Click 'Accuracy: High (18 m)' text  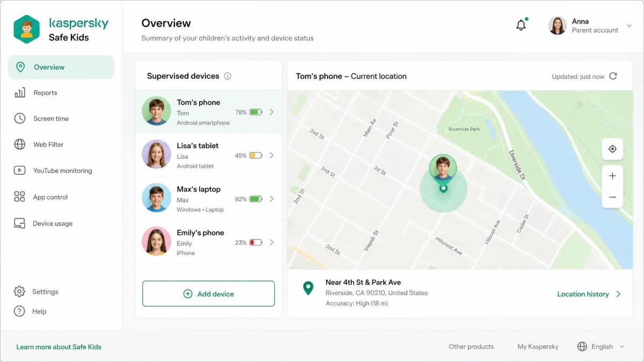357,304
